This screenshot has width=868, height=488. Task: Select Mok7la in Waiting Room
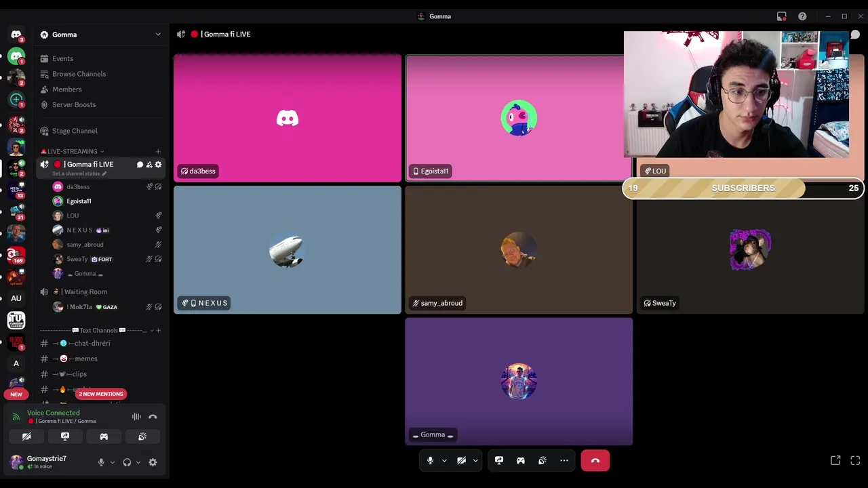(x=107, y=307)
